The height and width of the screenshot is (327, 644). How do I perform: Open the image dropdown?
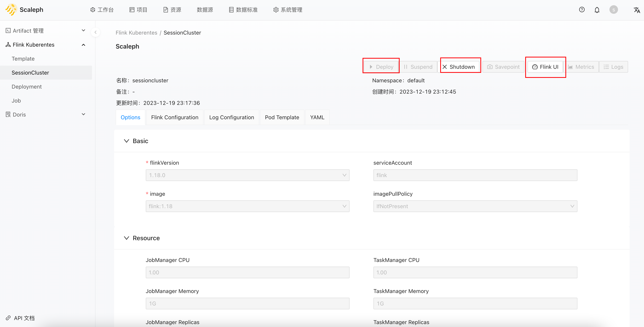click(x=247, y=206)
